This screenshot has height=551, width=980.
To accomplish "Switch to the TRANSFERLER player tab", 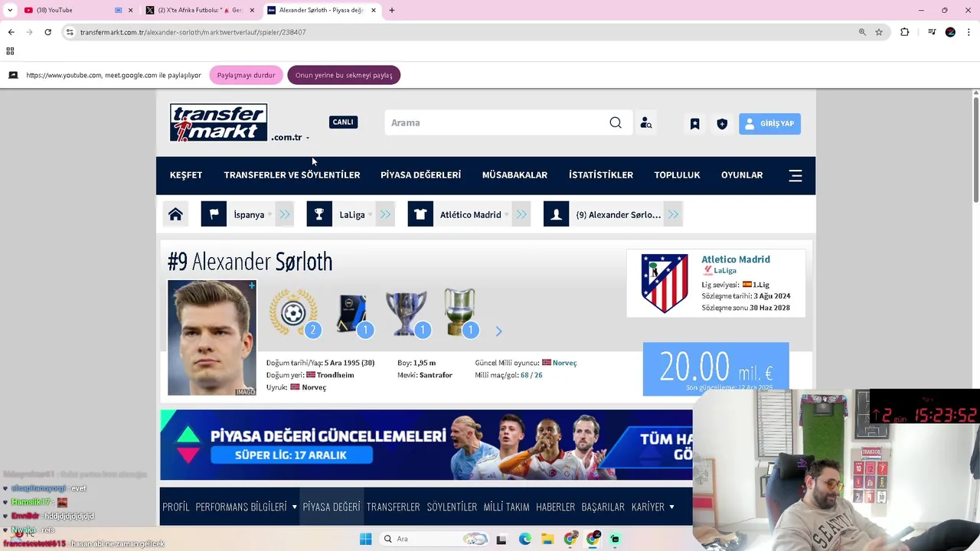I will (393, 507).
